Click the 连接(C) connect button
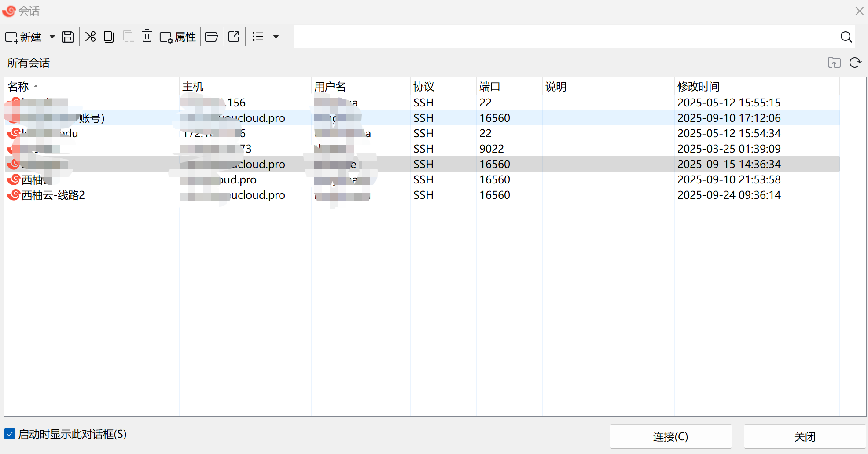Viewport: 868px width, 454px height. [x=670, y=436]
